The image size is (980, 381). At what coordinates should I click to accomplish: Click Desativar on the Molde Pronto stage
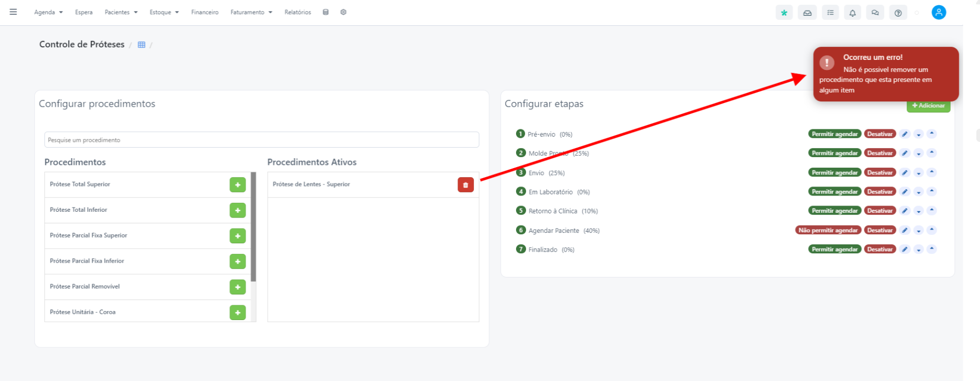[x=880, y=153]
